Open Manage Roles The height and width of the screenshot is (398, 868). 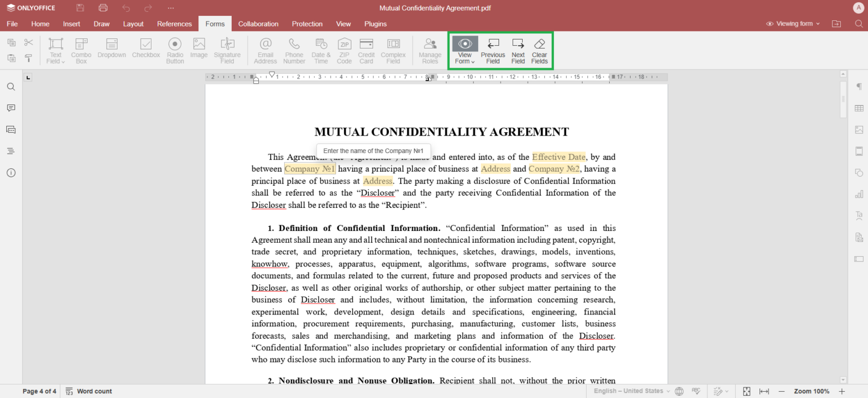(x=430, y=51)
